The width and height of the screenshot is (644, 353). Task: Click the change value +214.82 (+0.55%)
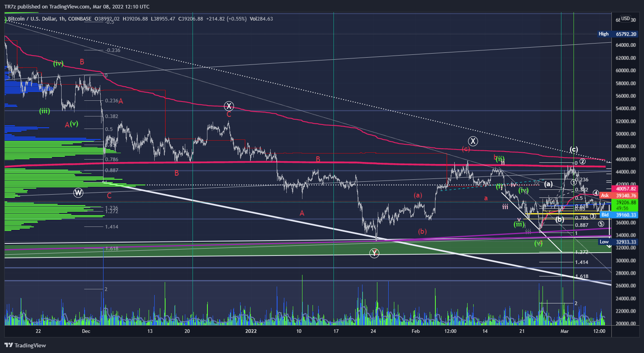[226, 19]
